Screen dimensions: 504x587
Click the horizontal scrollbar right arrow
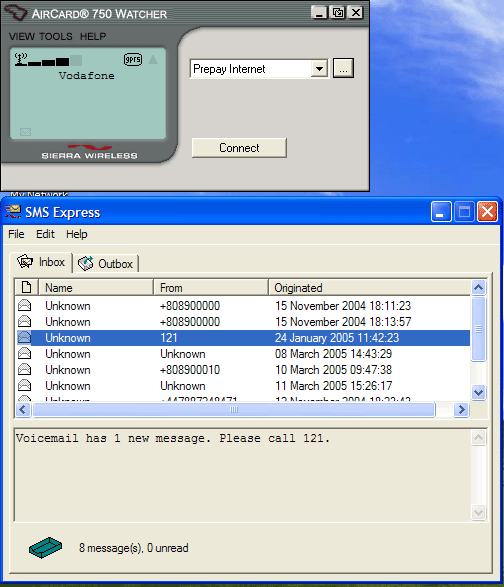click(461, 410)
